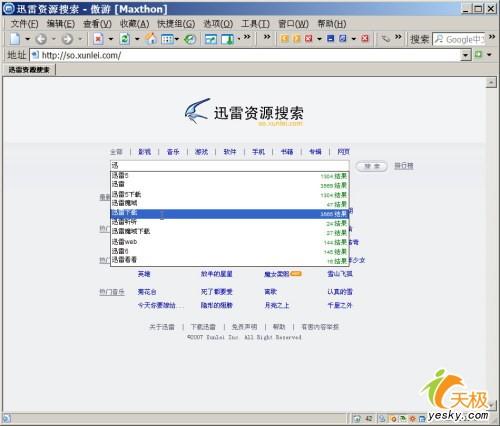Choose the highlighted 迅雷下载 suggestion
The width and height of the screenshot is (500, 426).
coord(229,214)
